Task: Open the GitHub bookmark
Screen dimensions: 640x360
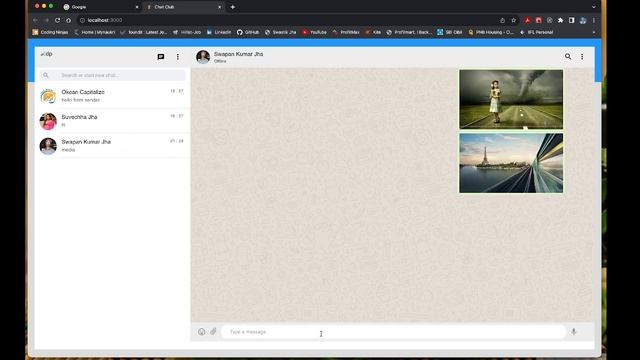Action: point(248,32)
